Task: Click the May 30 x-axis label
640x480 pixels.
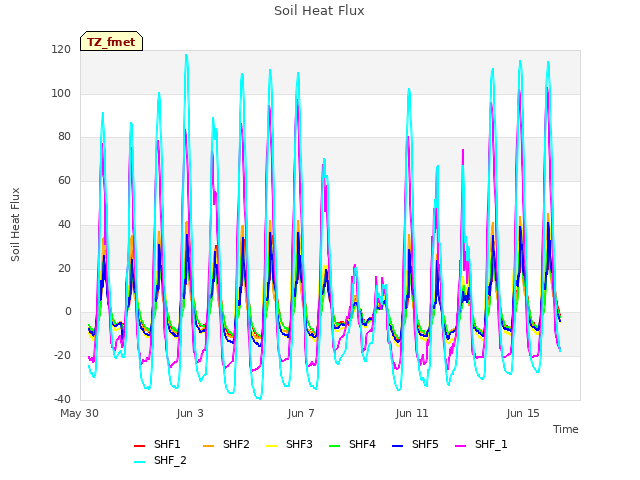Action: (x=80, y=413)
